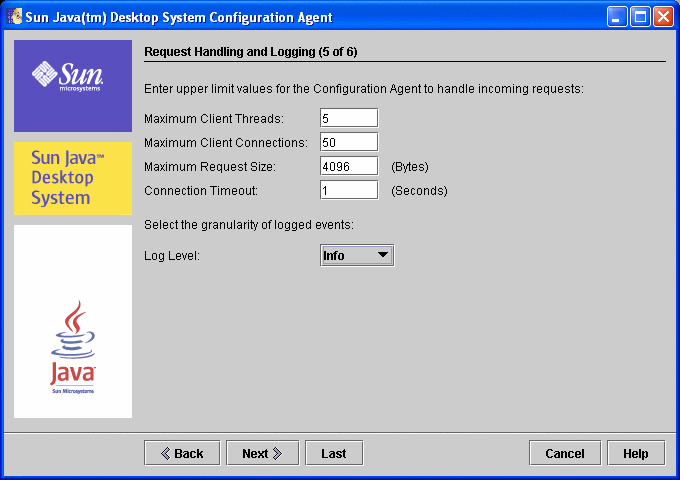Open Help for this page
The width and height of the screenshot is (680, 480).
click(x=636, y=454)
